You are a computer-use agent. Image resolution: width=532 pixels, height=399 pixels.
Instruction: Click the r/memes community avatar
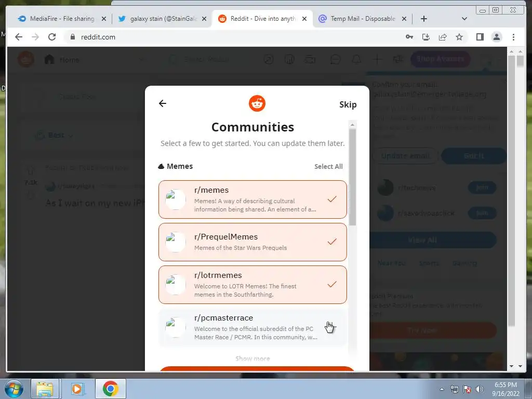coord(176,199)
